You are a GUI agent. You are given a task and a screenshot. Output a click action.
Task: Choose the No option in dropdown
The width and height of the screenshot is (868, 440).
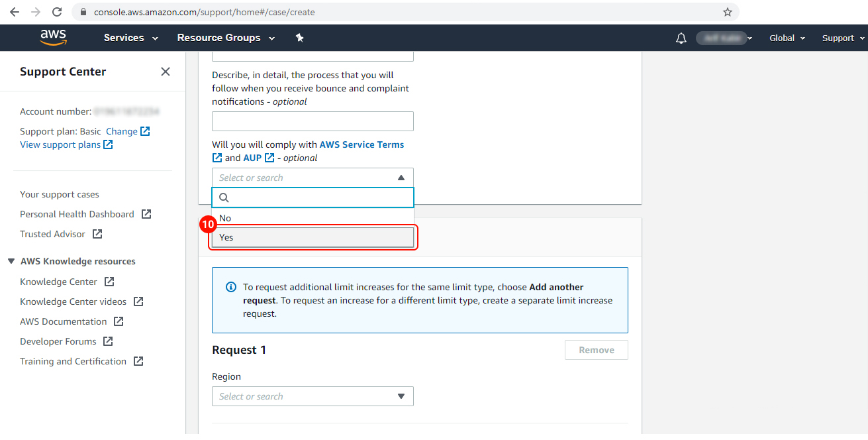point(313,218)
